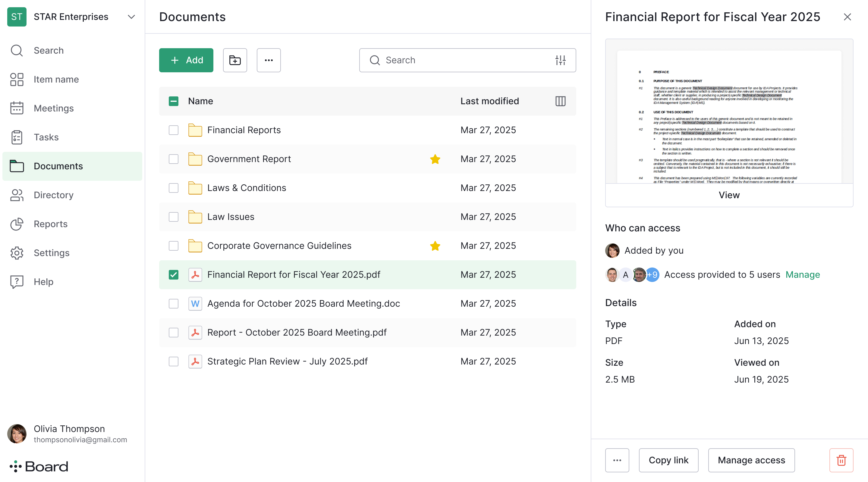Click the column layout icon
This screenshot has width=868, height=482.
click(560, 101)
